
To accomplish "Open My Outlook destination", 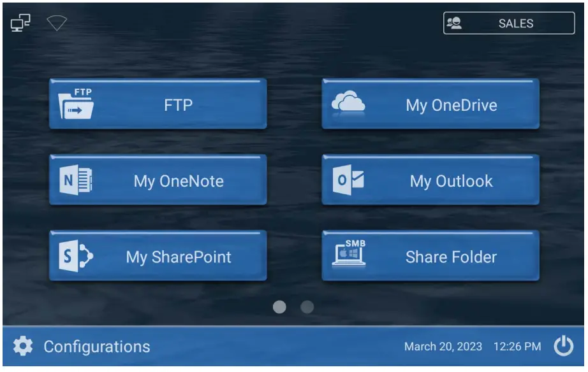I will pos(430,180).
